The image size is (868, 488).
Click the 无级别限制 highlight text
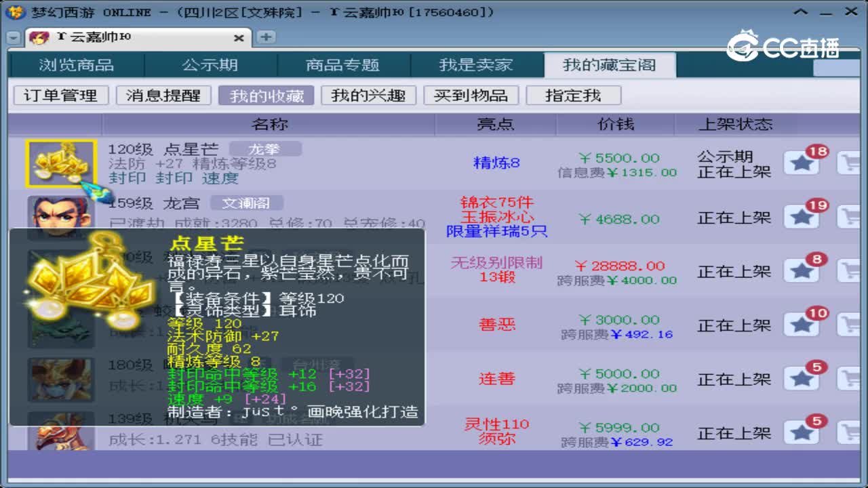point(496,262)
